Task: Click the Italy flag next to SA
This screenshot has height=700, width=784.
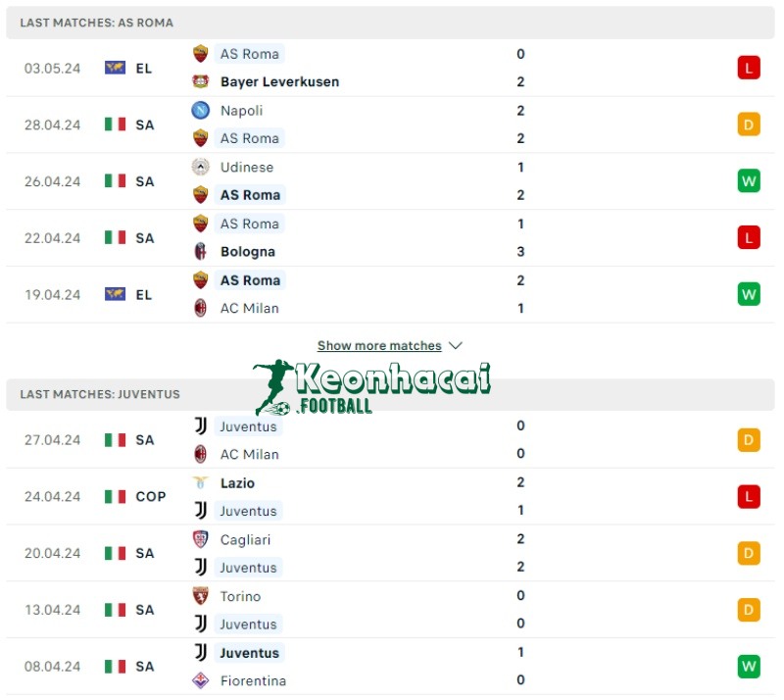Action: (117, 125)
